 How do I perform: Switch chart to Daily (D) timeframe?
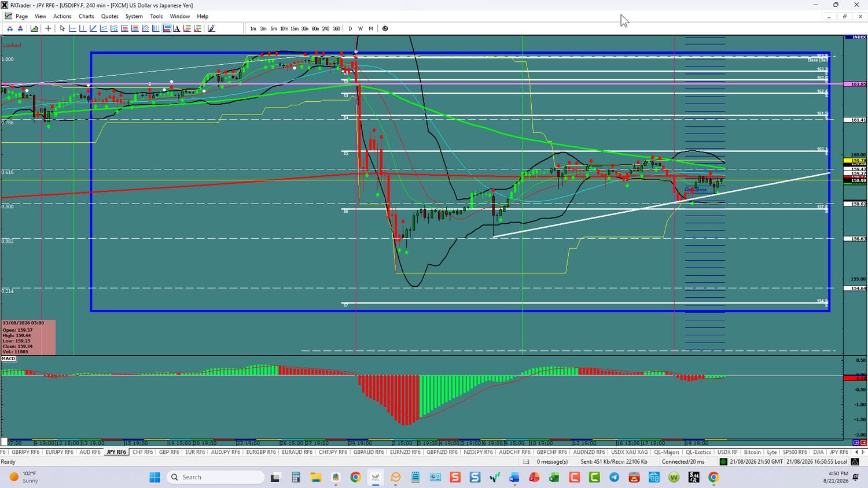click(350, 28)
